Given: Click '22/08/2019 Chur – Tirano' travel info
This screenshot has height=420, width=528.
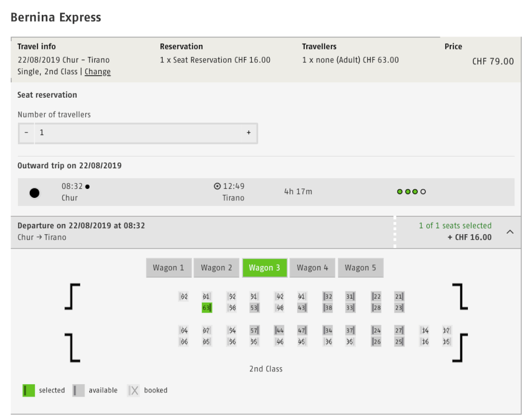Looking at the screenshot, I should pos(64,60).
